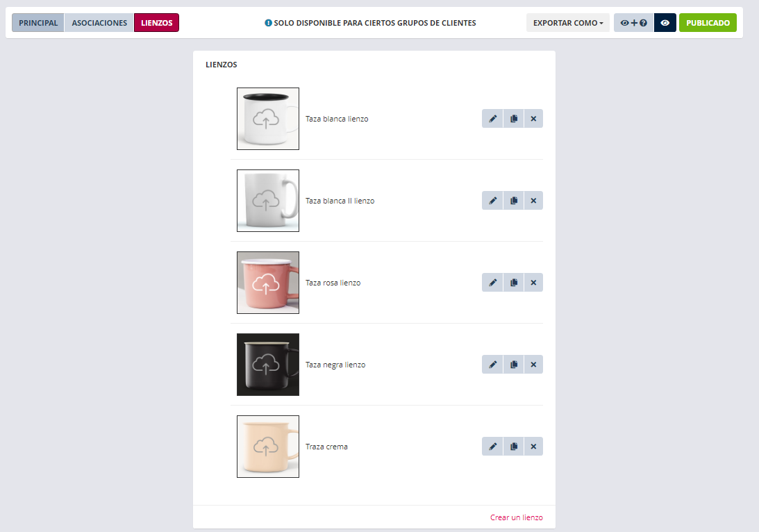Open the pink mug thumbnail
This screenshot has width=759, height=532.
(x=267, y=283)
